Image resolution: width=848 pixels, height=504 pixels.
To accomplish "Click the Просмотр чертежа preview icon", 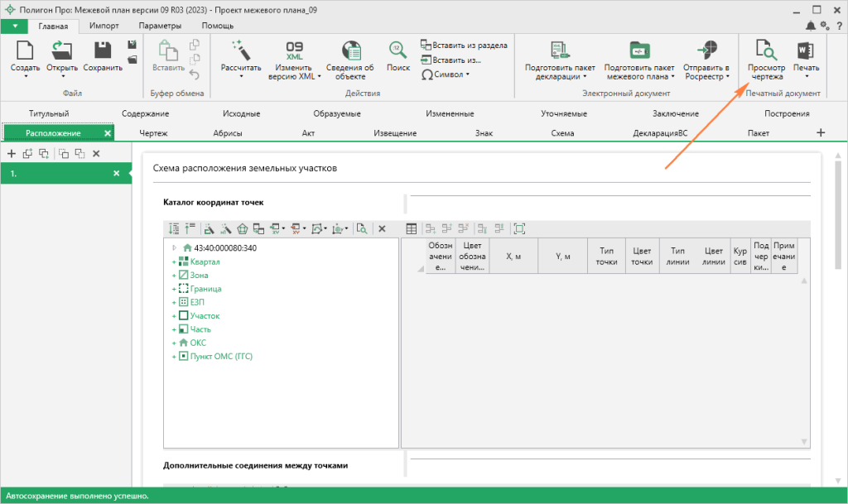I will click(766, 50).
